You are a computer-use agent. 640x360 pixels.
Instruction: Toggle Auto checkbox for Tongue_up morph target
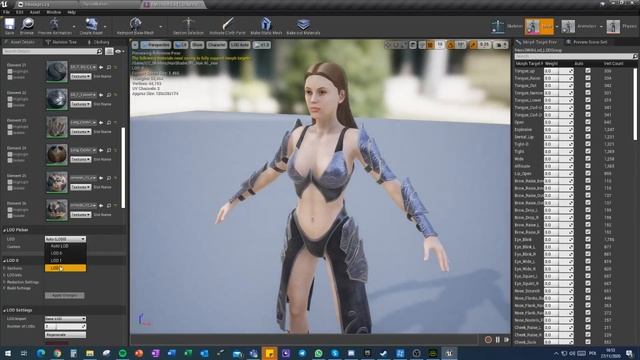click(588, 71)
